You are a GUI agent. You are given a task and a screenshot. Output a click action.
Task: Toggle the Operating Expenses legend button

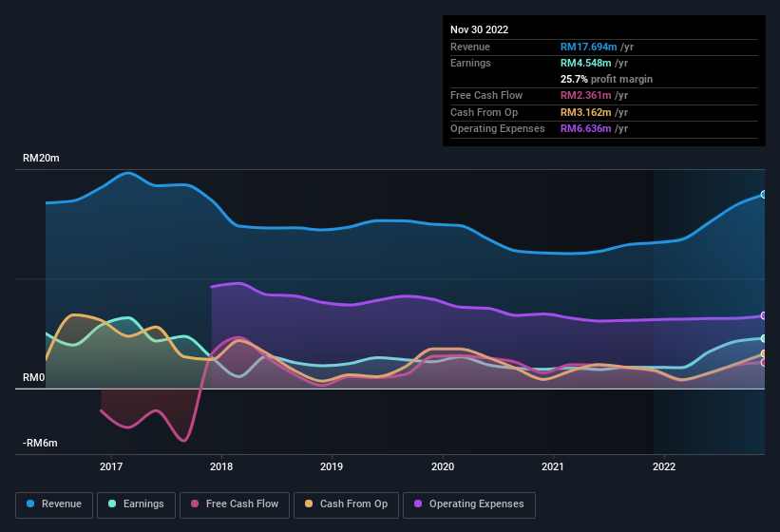[469, 504]
